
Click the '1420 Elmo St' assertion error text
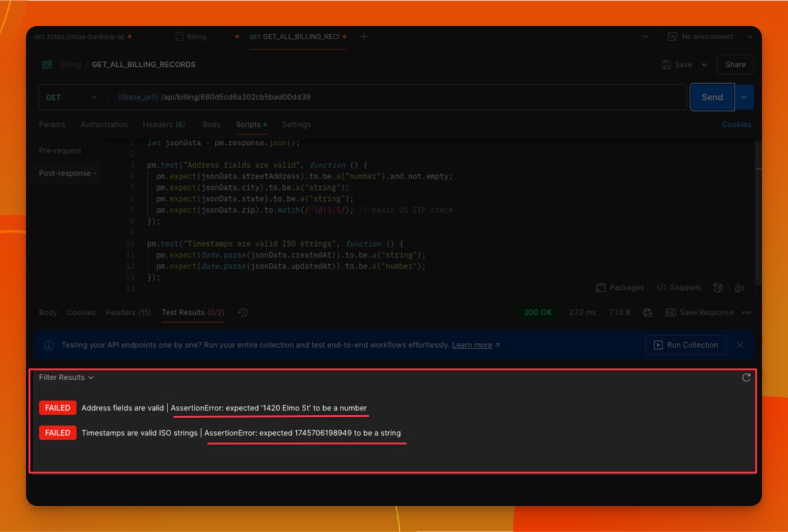pyautogui.click(x=269, y=408)
